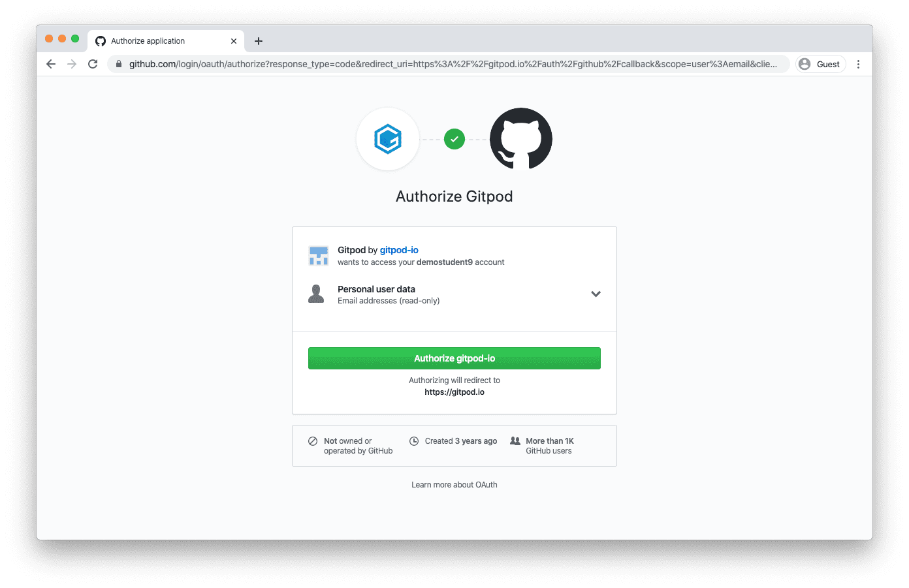Click the orange minimize window button
909x588 pixels.
62,39
